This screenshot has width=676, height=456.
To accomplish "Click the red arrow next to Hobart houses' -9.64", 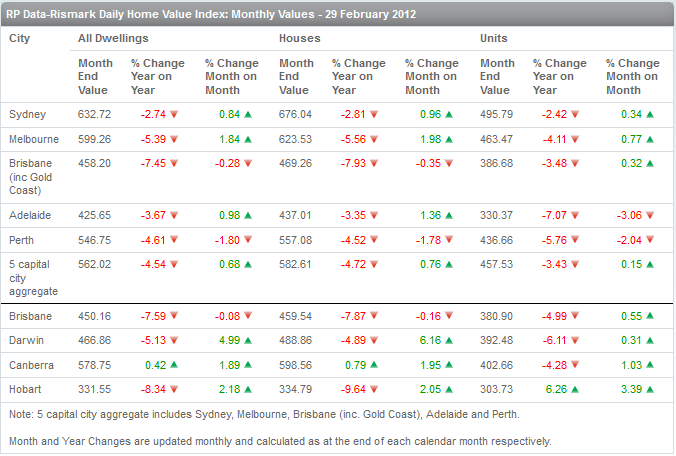I will click(375, 389).
